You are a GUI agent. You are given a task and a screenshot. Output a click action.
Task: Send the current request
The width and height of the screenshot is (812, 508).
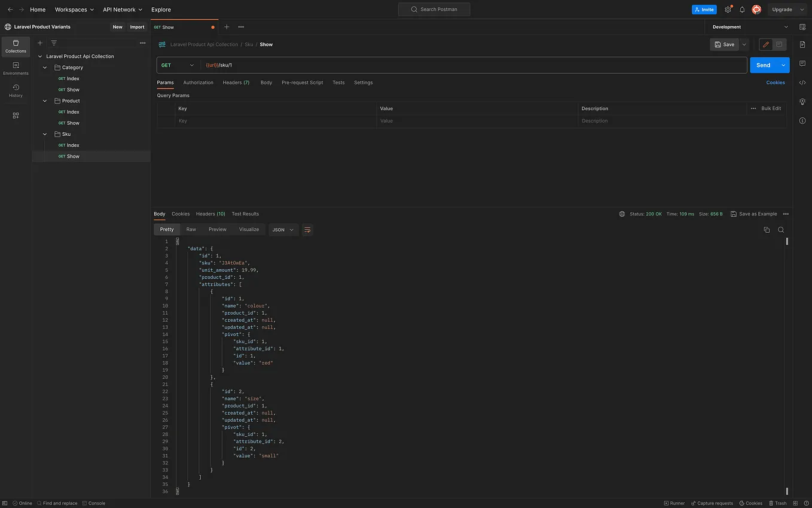coord(763,65)
